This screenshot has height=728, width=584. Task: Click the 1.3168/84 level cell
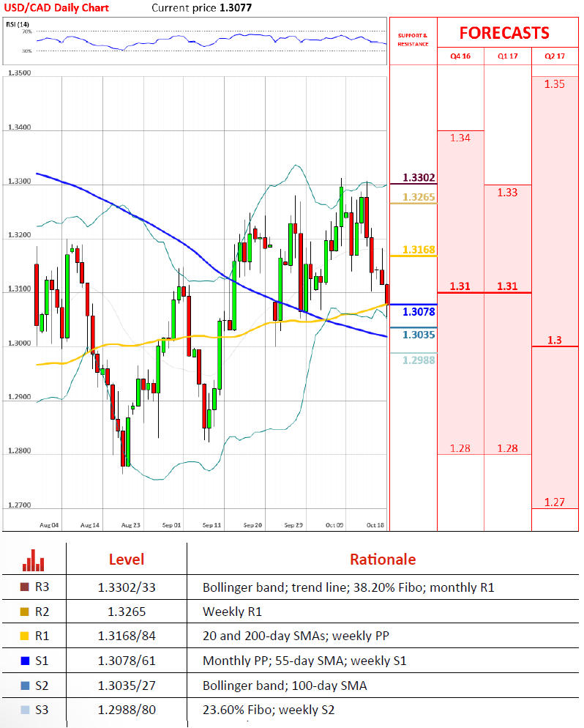pyautogui.click(x=127, y=636)
